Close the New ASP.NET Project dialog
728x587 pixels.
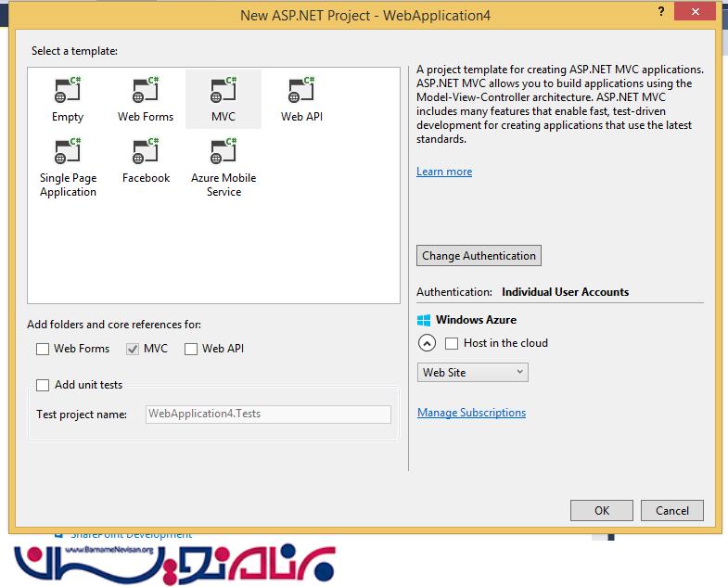click(x=695, y=12)
